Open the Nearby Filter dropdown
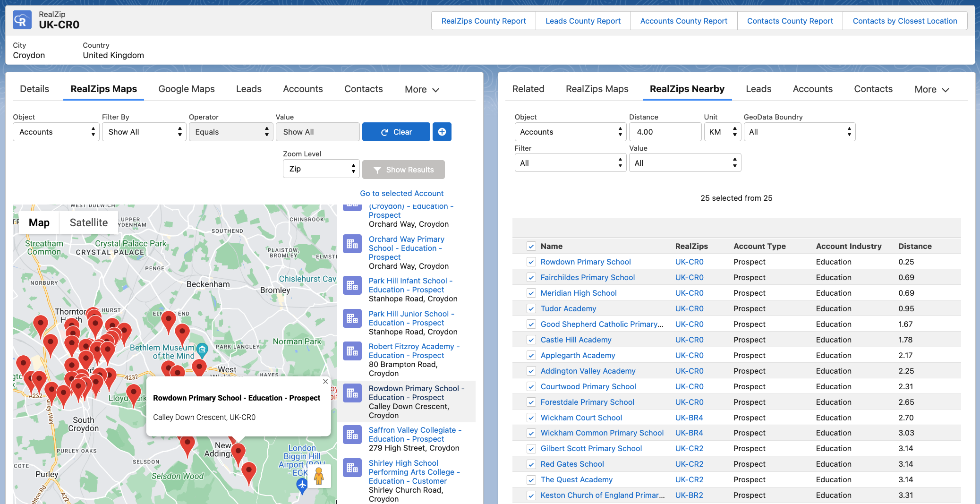The width and height of the screenshot is (980, 504). (x=570, y=163)
